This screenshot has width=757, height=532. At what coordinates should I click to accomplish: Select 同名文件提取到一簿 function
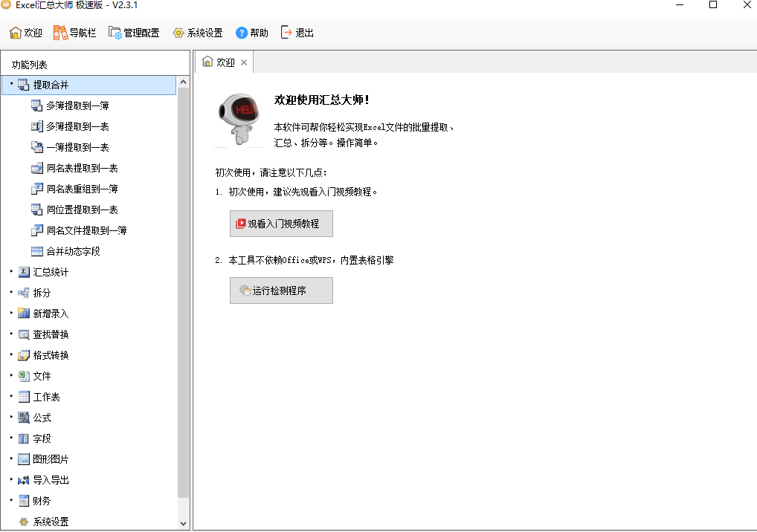pyautogui.click(x=82, y=230)
